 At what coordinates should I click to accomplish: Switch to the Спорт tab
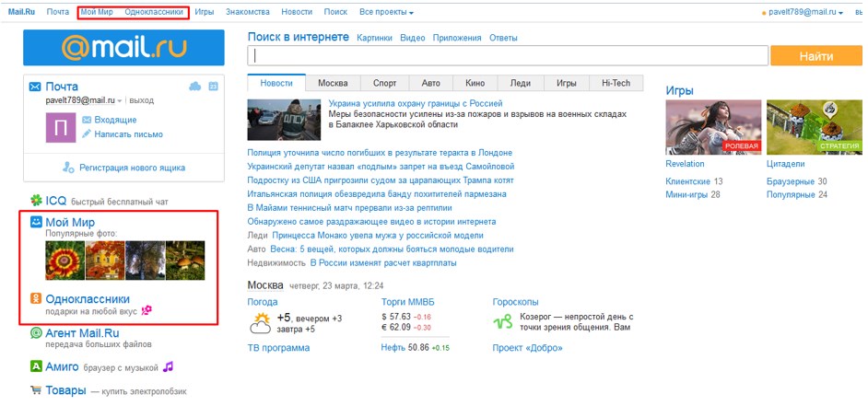(x=385, y=83)
